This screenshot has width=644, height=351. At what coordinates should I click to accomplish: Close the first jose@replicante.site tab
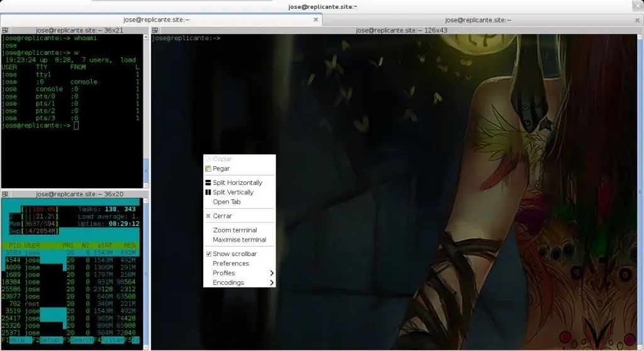316,19
